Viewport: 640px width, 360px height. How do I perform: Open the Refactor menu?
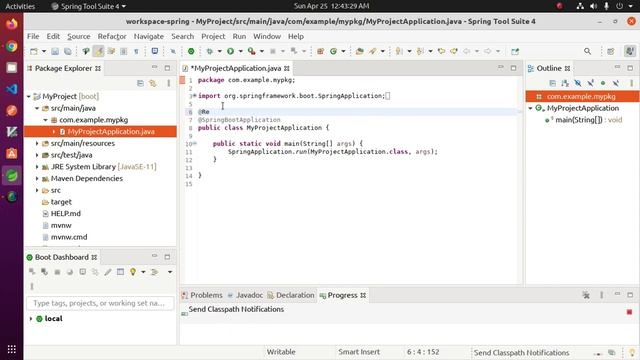coord(112,36)
